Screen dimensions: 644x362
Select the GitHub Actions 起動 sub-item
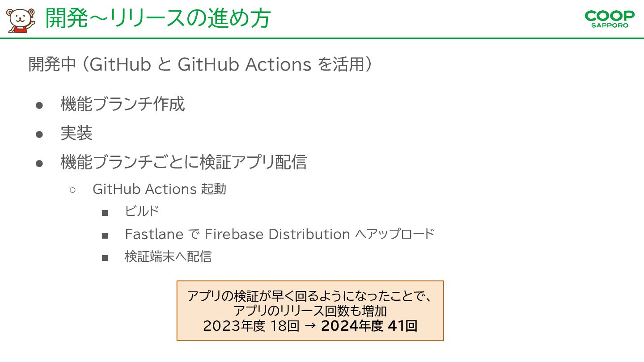(x=159, y=189)
